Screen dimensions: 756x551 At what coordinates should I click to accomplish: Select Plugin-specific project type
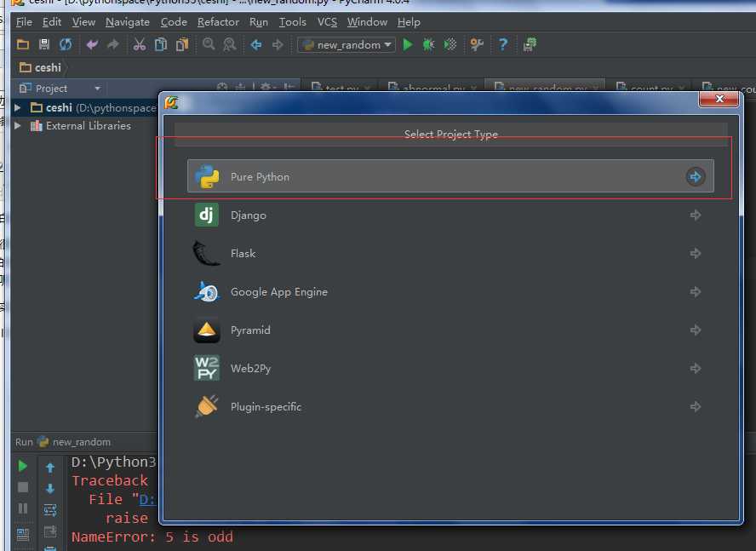[450, 407]
